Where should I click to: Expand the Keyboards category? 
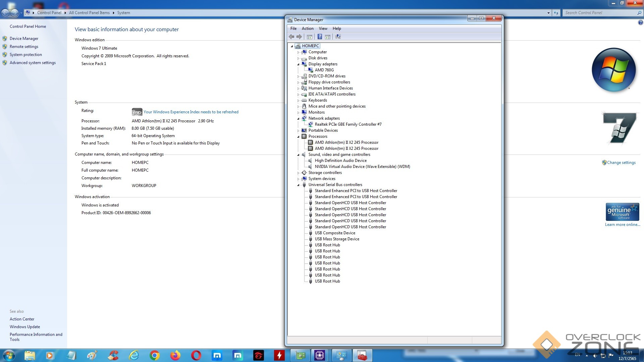[x=298, y=101]
